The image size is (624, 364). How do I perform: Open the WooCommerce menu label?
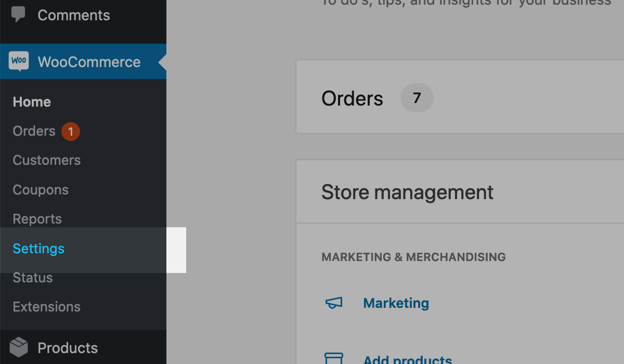89,62
